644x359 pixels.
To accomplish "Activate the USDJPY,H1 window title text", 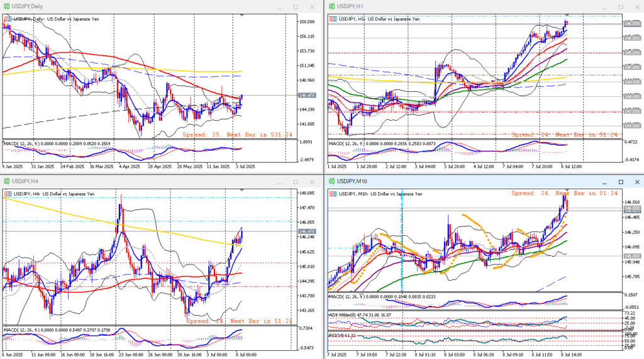I will coord(350,6).
